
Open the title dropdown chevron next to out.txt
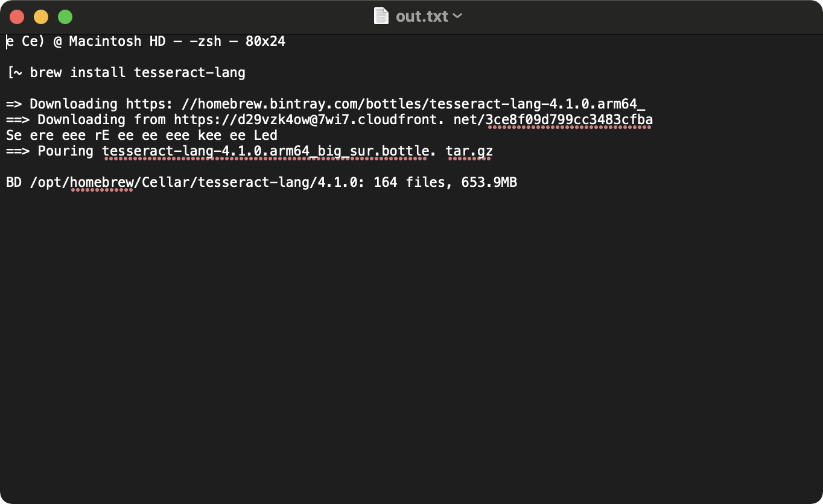[x=457, y=16]
